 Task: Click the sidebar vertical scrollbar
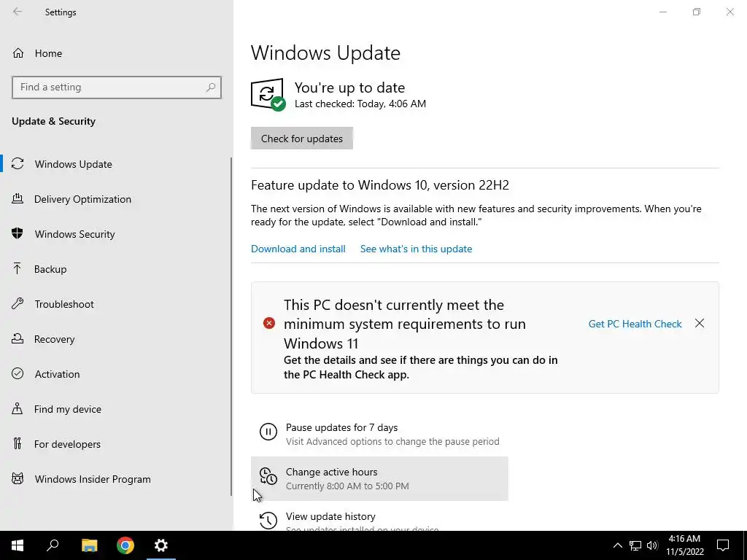click(231, 327)
